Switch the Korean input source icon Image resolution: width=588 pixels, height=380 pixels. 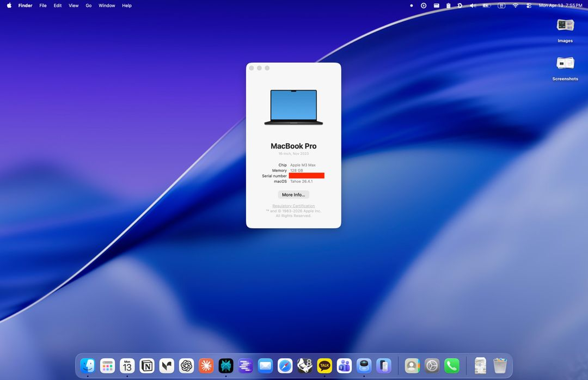tap(501, 5)
